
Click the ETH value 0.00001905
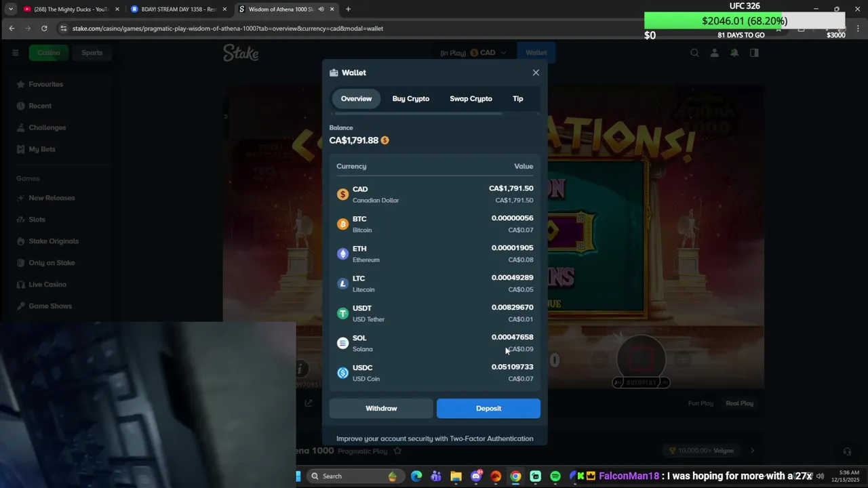512,248
